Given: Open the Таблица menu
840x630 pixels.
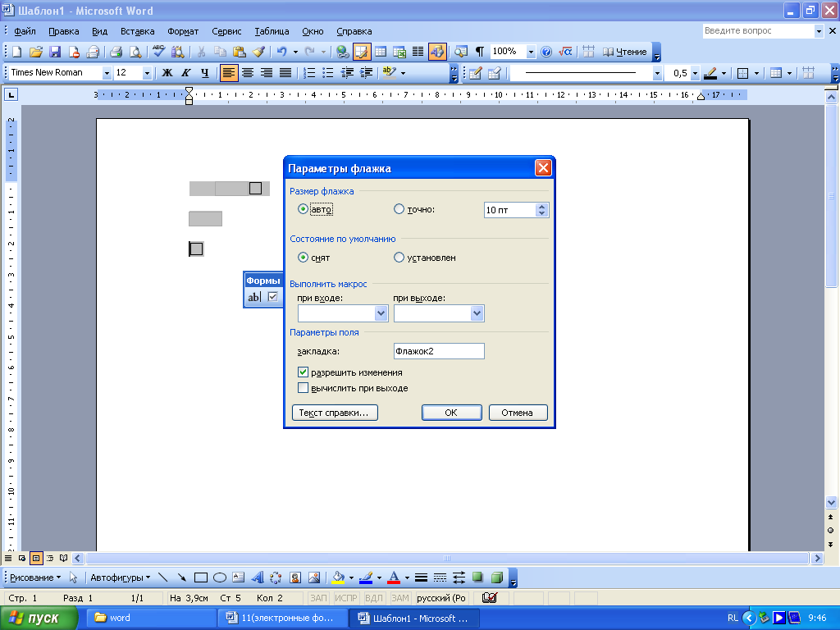Looking at the screenshot, I should click(x=272, y=31).
